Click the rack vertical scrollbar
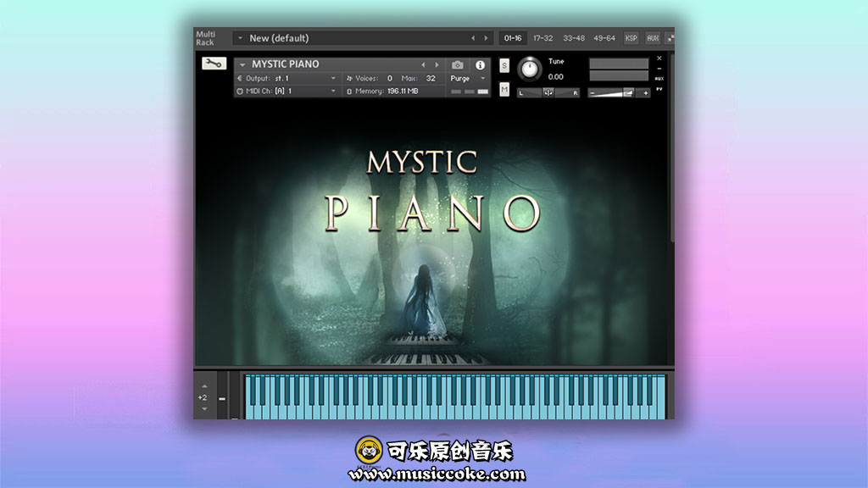Viewport: 868px width, 488px height. tap(672, 147)
